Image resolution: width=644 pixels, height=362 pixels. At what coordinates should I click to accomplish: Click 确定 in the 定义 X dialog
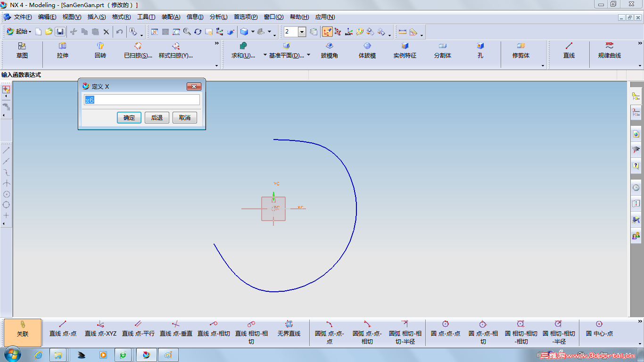129,118
